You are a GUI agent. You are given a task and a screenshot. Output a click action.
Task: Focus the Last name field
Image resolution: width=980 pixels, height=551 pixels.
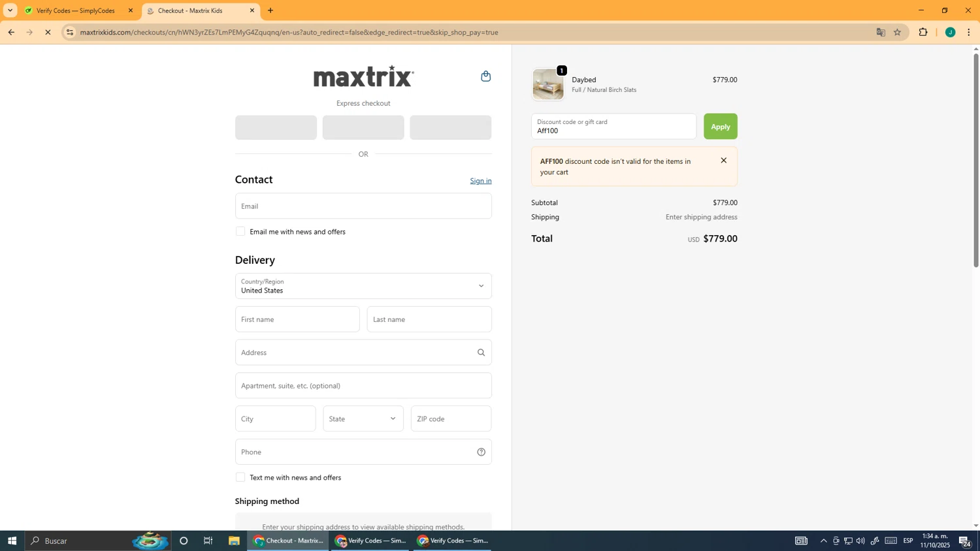[429, 319]
